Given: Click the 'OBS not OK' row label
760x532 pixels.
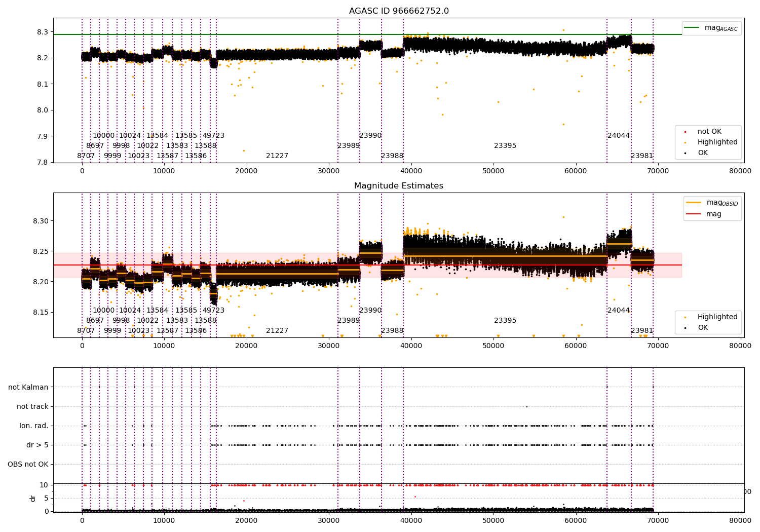Looking at the screenshot, I should point(28,464).
